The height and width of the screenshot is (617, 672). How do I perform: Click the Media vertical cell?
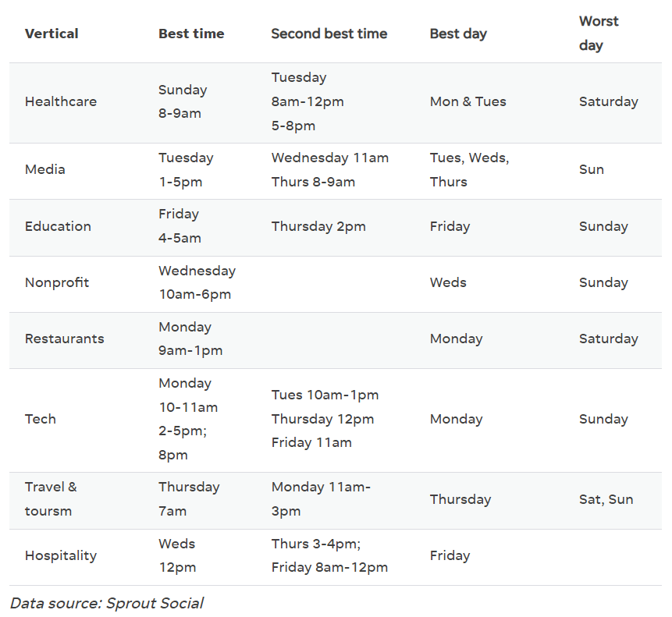[45, 169]
